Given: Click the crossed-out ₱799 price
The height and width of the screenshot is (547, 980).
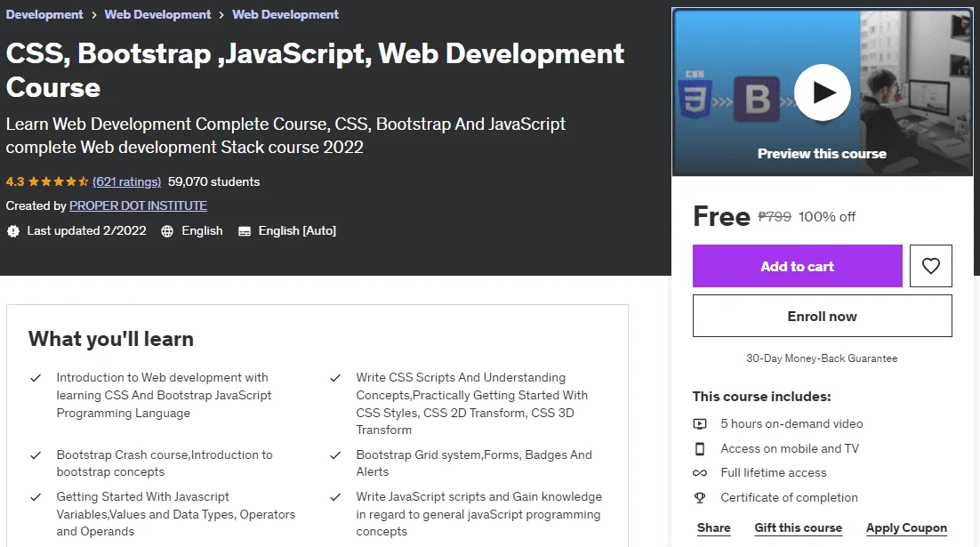Looking at the screenshot, I should (775, 217).
